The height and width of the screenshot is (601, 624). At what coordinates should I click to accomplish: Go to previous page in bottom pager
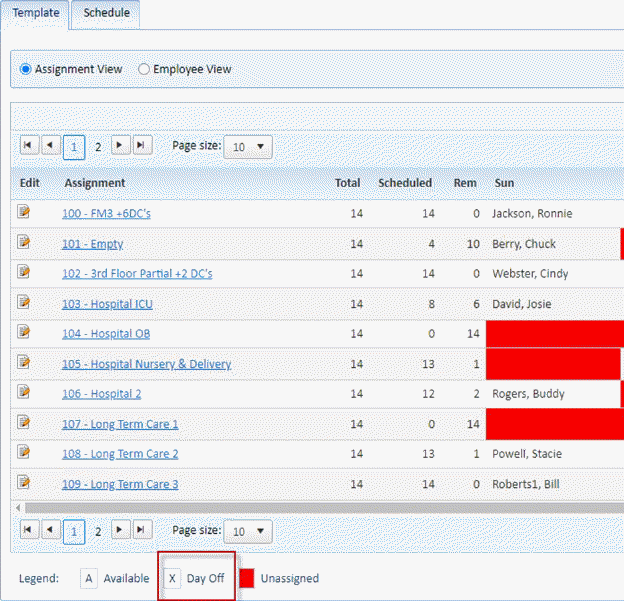click(x=50, y=530)
